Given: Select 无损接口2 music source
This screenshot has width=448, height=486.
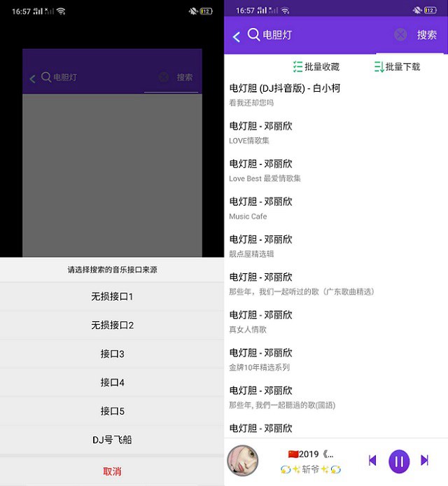Looking at the screenshot, I should pos(112,325).
